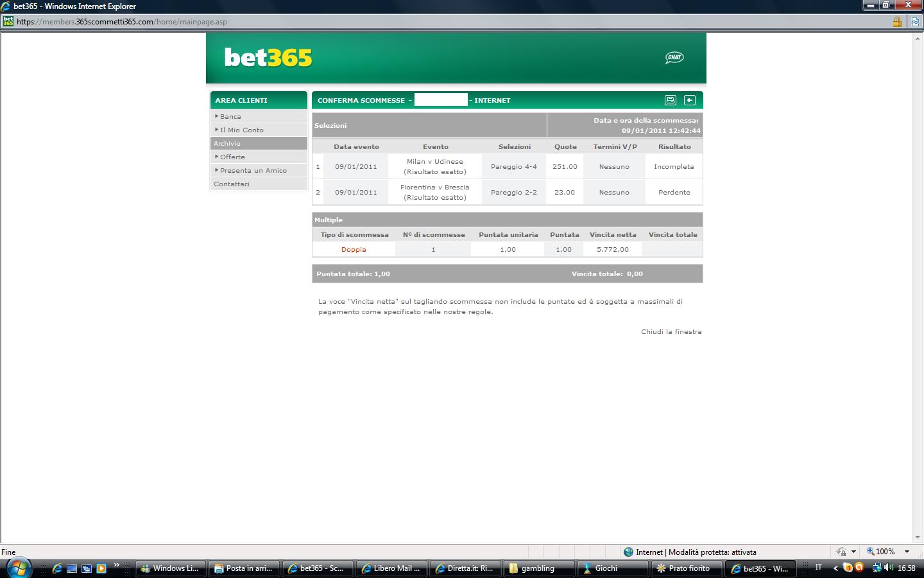Click the Multiple section header
The width and height of the screenshot is (924, 578).
click(508, 220)
